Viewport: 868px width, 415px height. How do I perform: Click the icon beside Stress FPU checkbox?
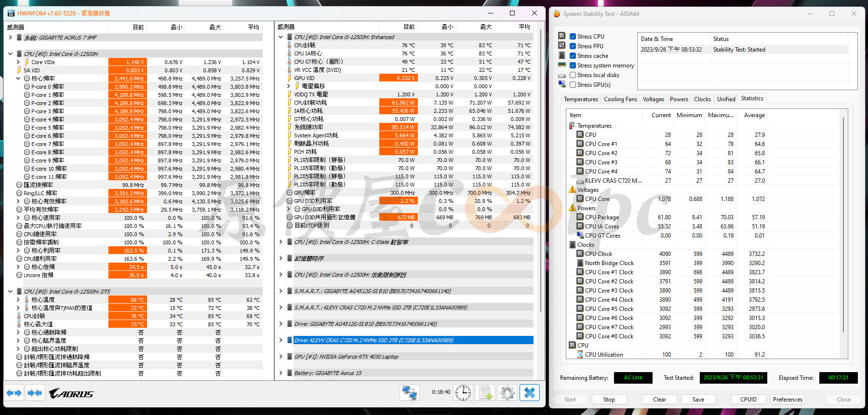[x=562, y=46]
